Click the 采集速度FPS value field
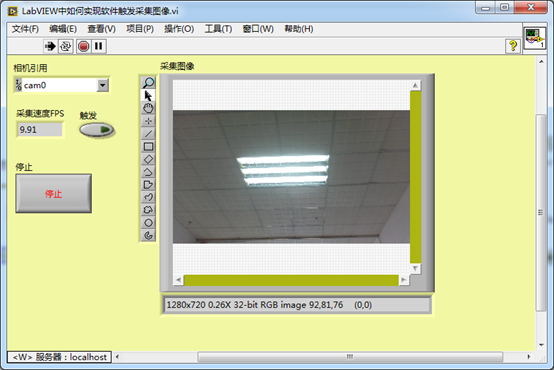Screen dimensions: 554x370 (40, 130)
